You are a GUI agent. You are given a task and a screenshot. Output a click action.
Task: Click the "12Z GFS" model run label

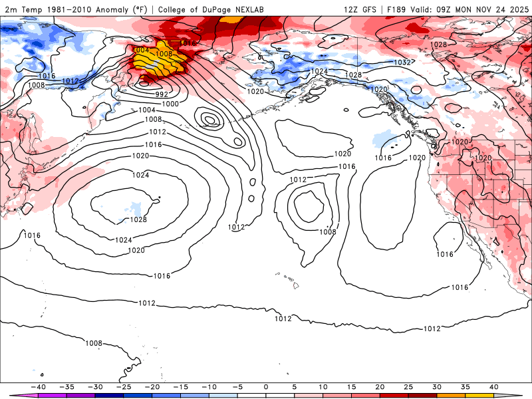tap(360, 9)
